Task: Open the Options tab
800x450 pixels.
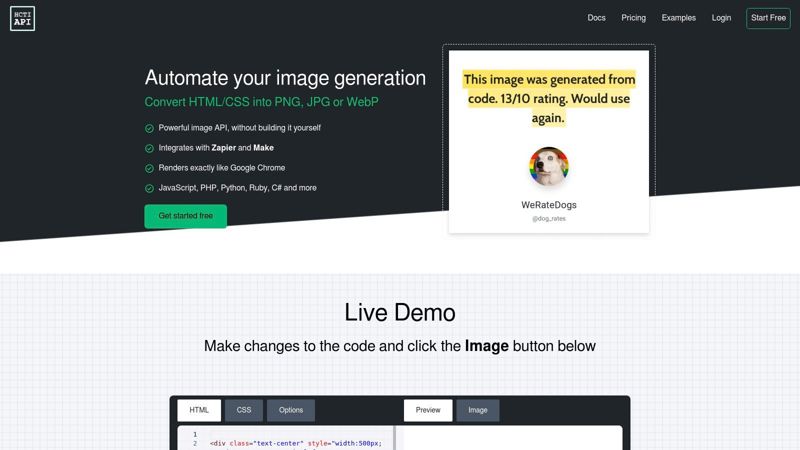Action: 291,410
